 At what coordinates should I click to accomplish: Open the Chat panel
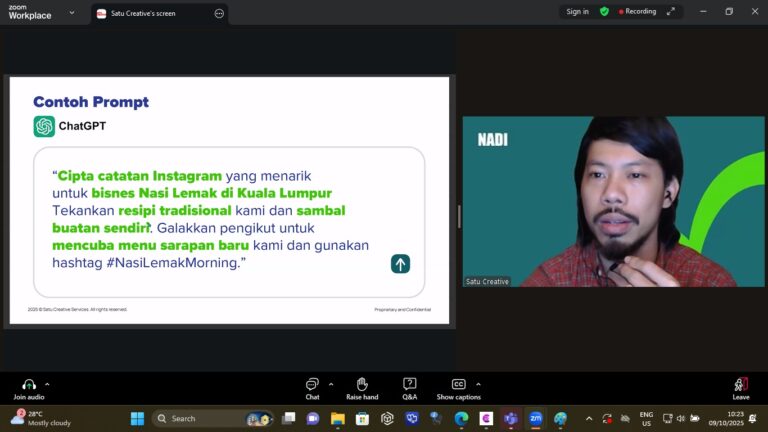pyautogui.click(x=312, y=385)
